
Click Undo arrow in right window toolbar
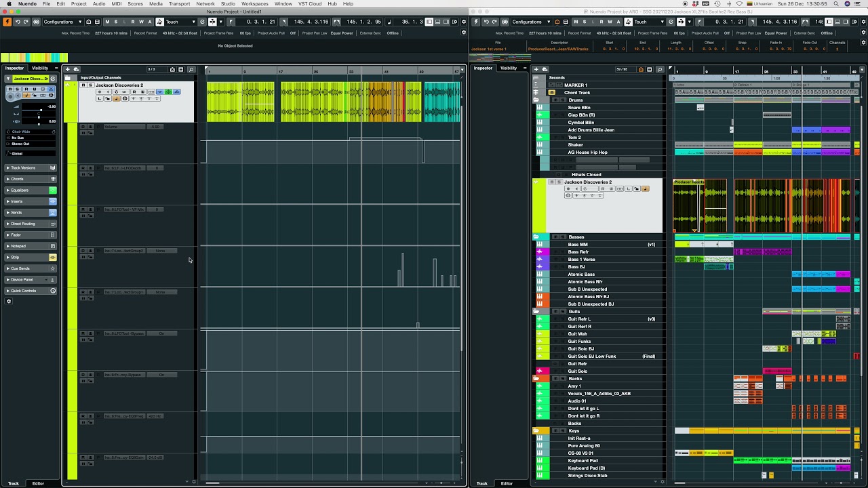pyautogui.click(x=486, y=22)
